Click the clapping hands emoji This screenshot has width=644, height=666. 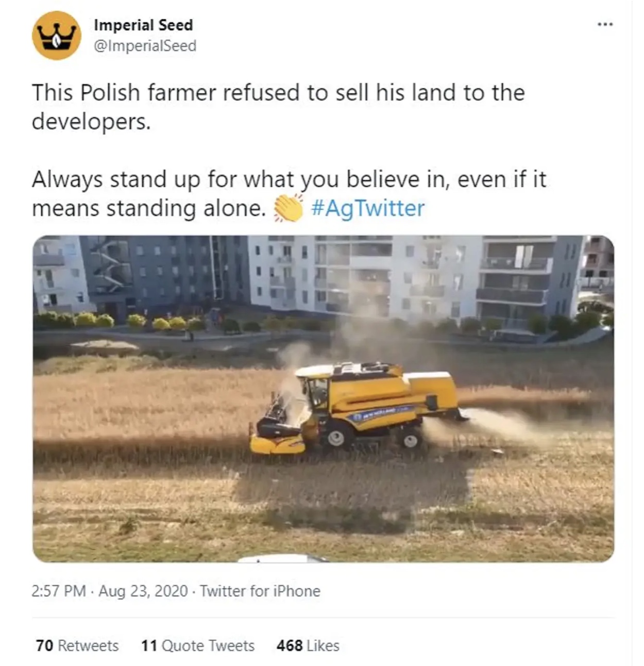[288, 208]
